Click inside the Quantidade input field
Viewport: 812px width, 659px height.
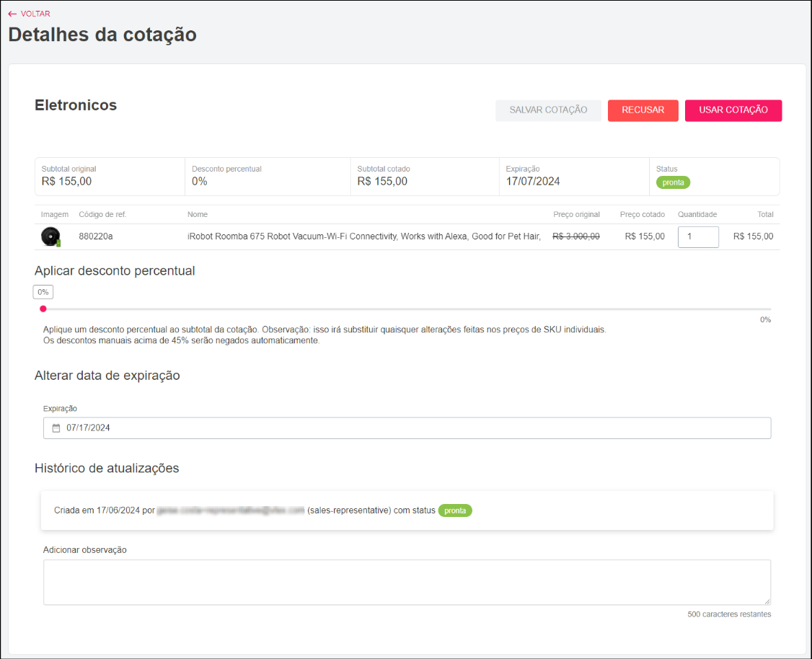(697, 236)
